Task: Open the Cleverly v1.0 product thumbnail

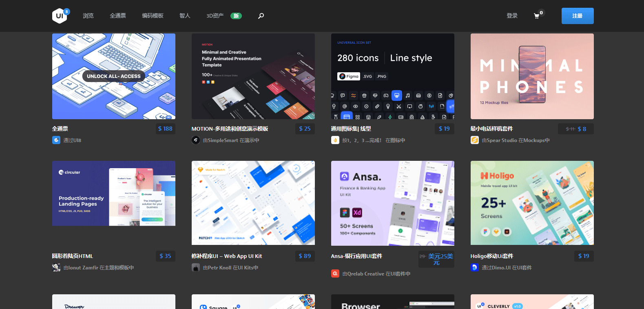Action: click(532, 302)
